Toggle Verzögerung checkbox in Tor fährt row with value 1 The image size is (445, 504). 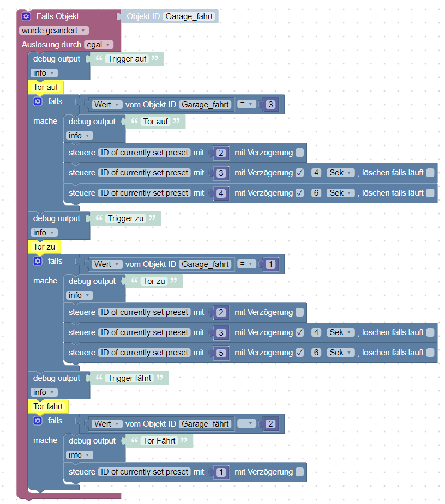299,472
